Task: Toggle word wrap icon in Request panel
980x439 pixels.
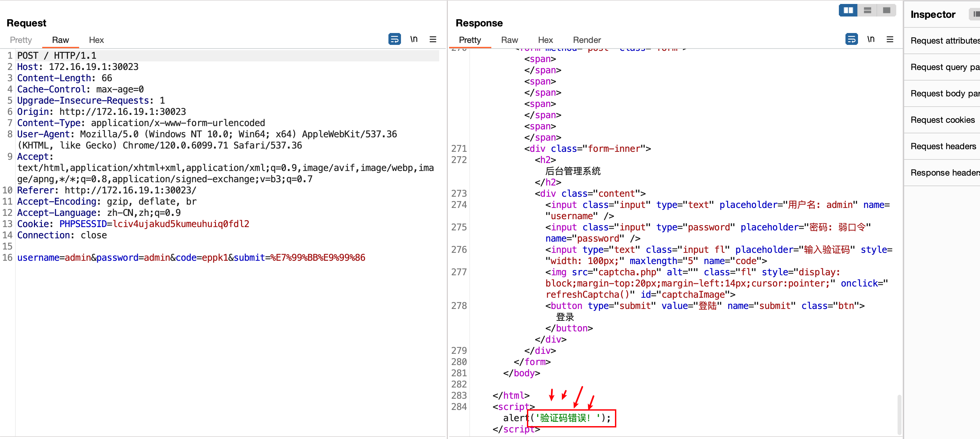Action: (x=394, y=39)
